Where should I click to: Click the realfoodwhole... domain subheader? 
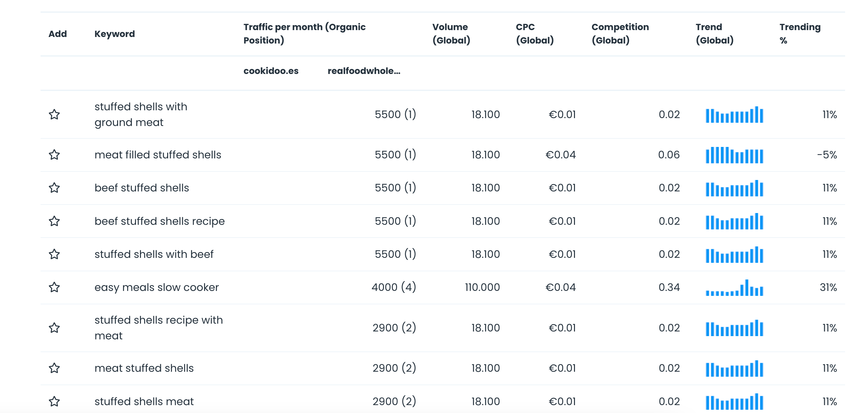coord(364,71)
